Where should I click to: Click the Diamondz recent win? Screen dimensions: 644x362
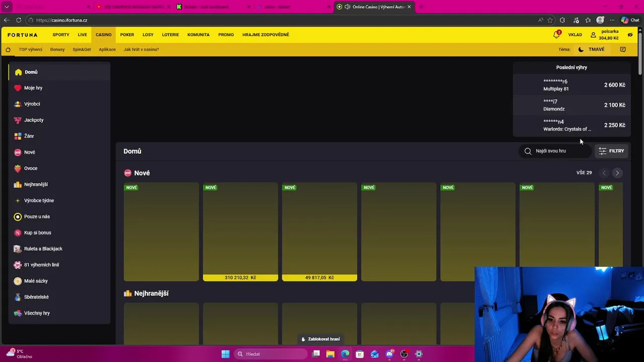[572, 105]
